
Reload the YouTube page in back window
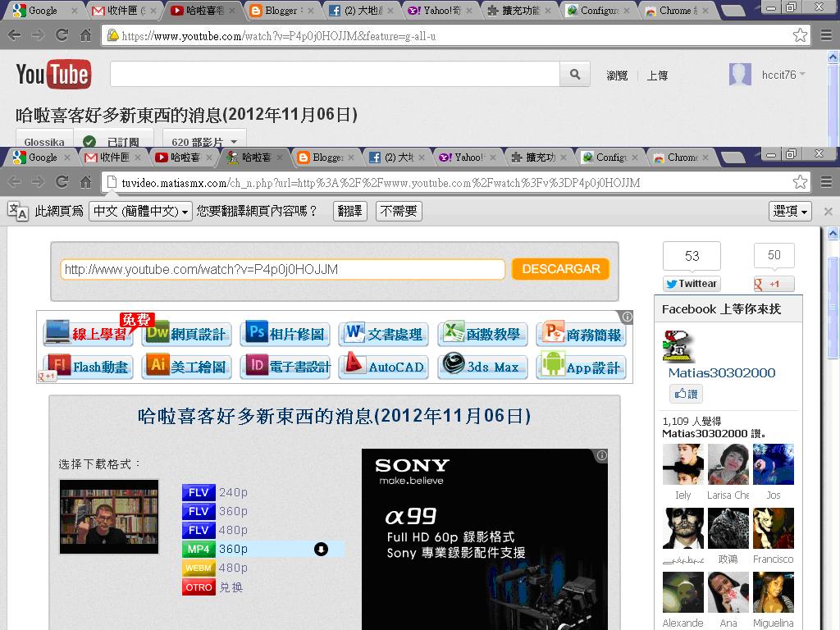tap(62, 36)
